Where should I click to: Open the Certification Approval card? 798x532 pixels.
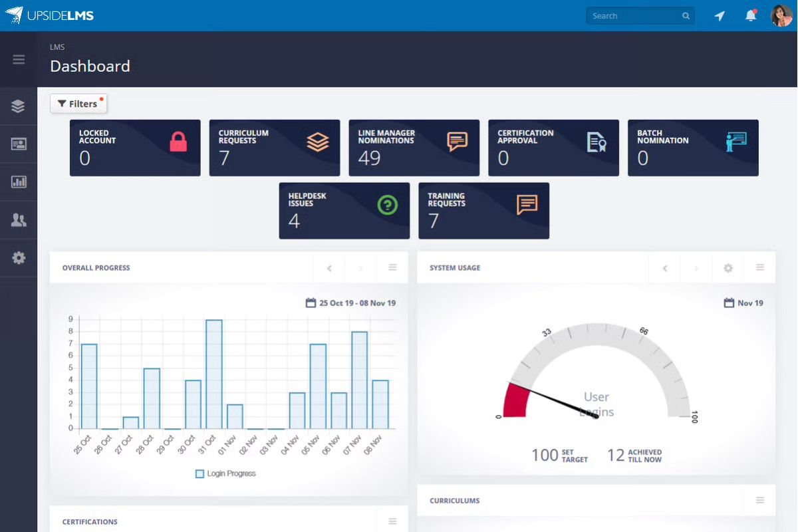pos(554,148)
